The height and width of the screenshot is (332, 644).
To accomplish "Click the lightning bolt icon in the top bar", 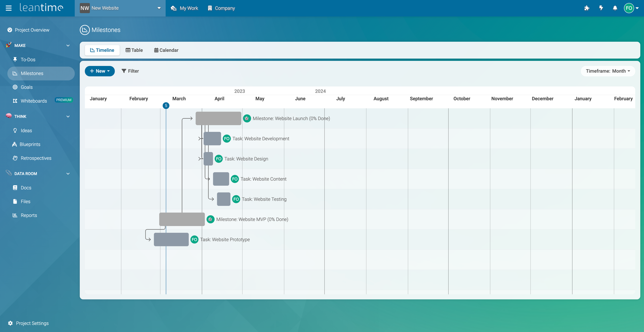I will (601, 8).
